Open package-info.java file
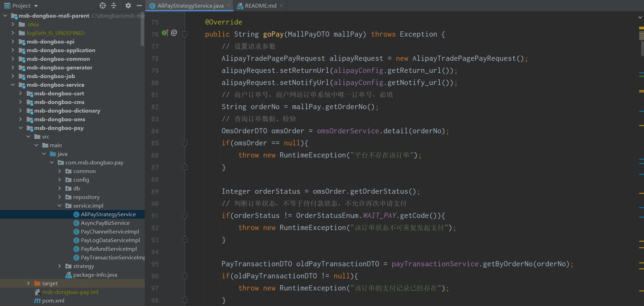The width and height of the screenshot is (644, 306). 95,275
